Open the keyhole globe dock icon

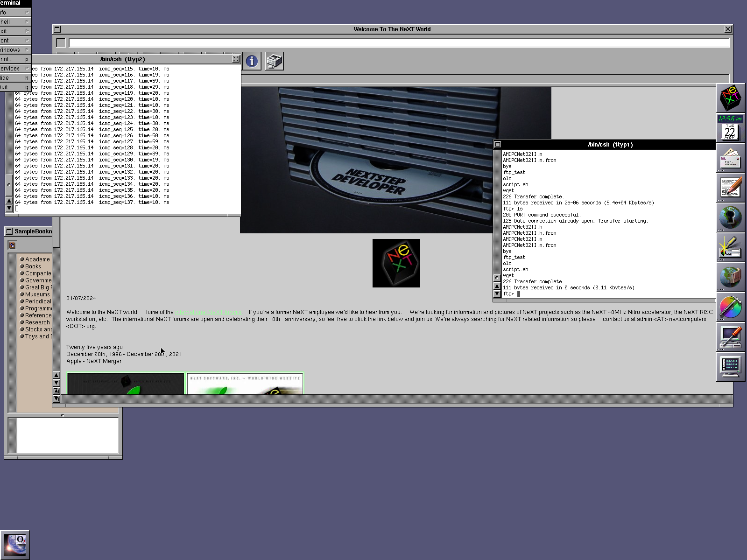[x=730, y=217]
